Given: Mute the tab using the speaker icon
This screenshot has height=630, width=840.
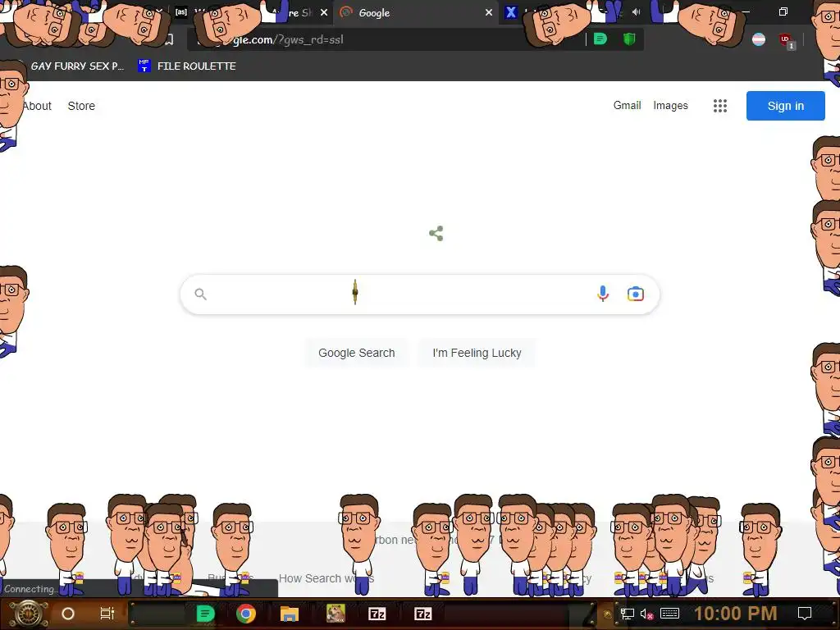Looking at the screenshot, I should 636,11.
